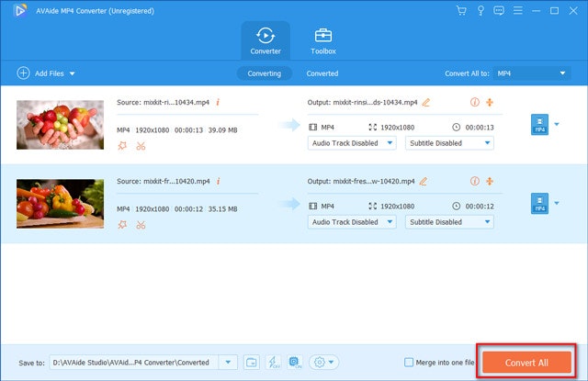588x381 pixels.
Task: Show the Converting list
Action: tap(264, 73)
